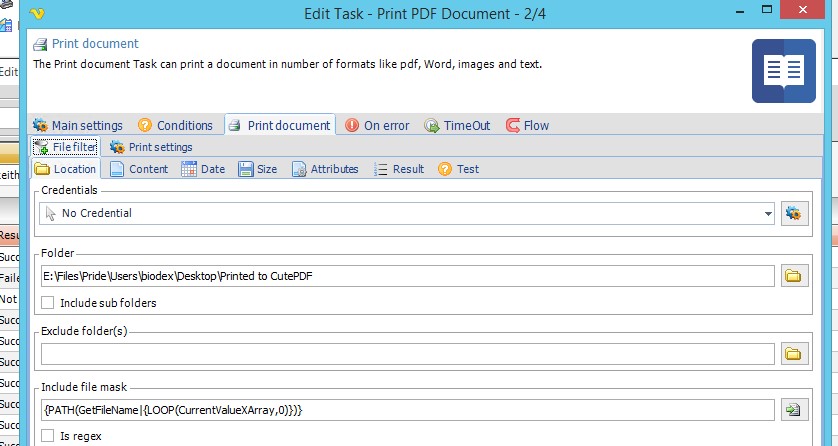Browse for folder using folder icon
This screenshot has width=838, height=446.
coord(794,276)
